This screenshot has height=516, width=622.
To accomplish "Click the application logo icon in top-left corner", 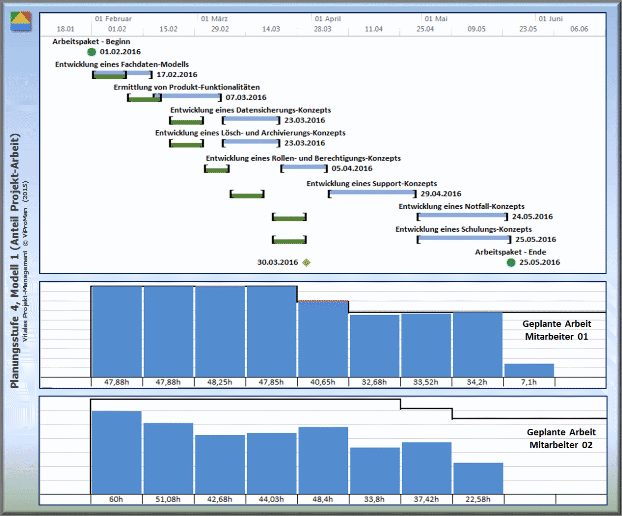I will coord(21,21).
